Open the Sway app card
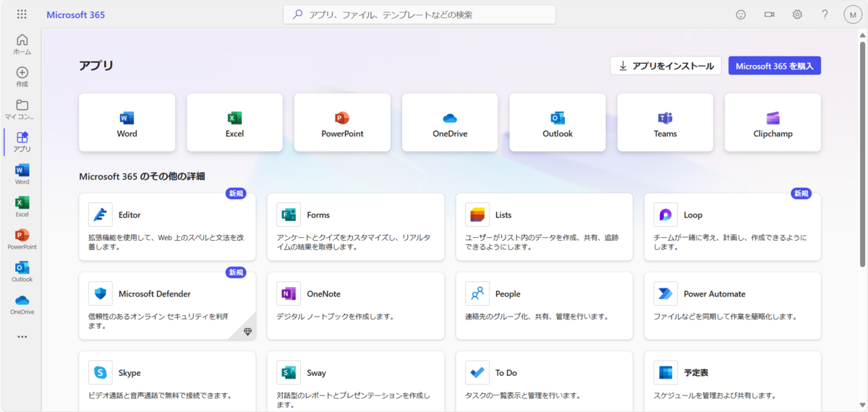 [356, 382]
